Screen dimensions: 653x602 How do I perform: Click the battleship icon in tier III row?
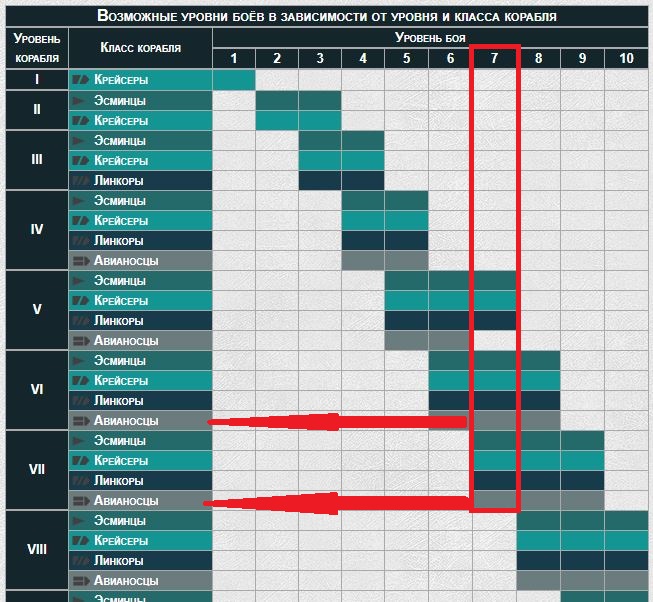[80, 181]
